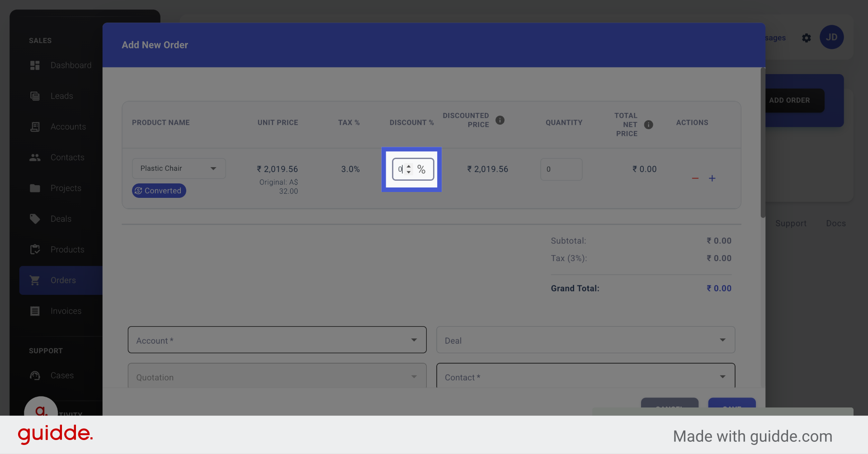This screenshot has height=454, width=868.
Task: Select the Contacts people icon
Action: pos(35,157)
